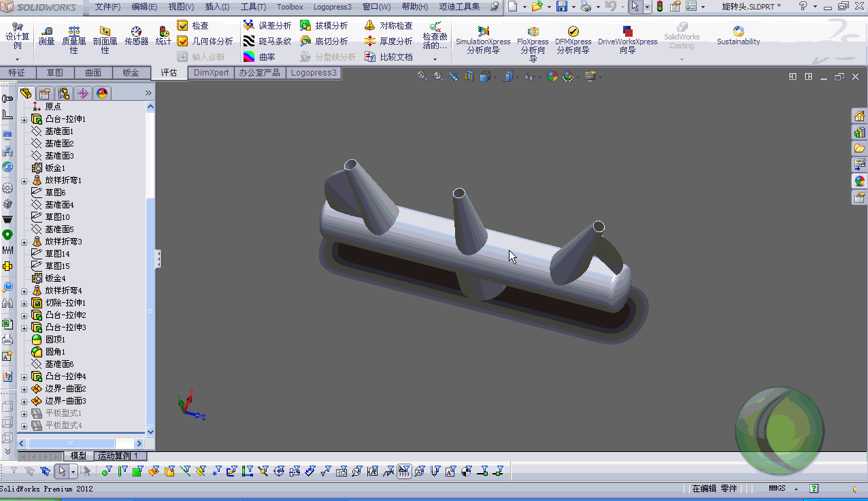Viewport: 868px width, 501px height.
Task: Open the Sustainability tool
Action: click(738, 36)
